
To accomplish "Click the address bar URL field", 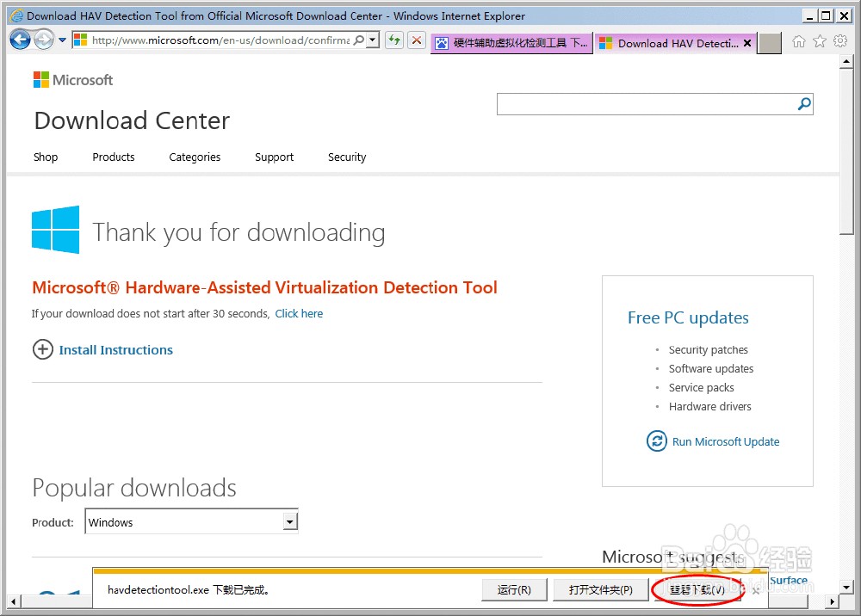I will tap(220, 40).
